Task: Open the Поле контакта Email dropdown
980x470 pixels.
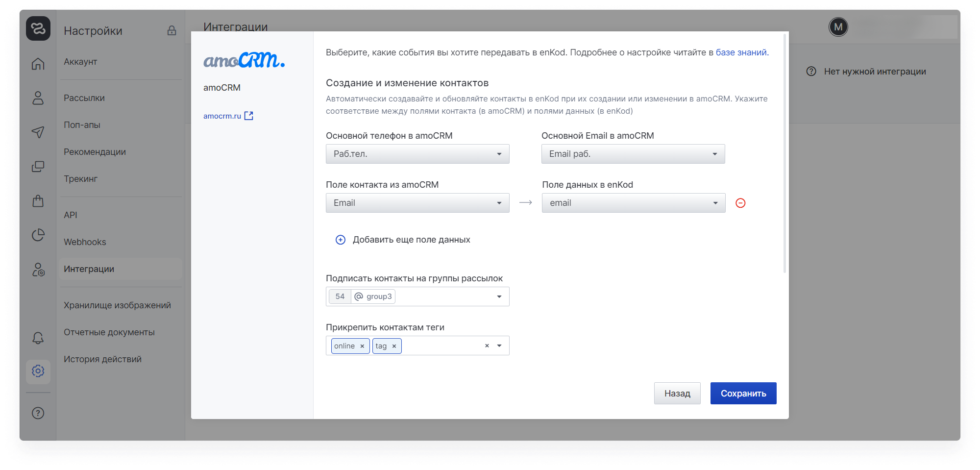Action: pyautogui.click(x=417, y=203)
